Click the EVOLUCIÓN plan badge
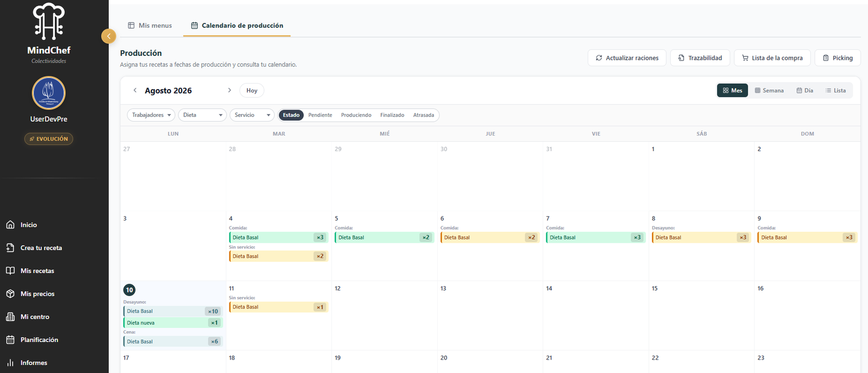868x373 pixels. pyautogui.click(x=49, y=139)
